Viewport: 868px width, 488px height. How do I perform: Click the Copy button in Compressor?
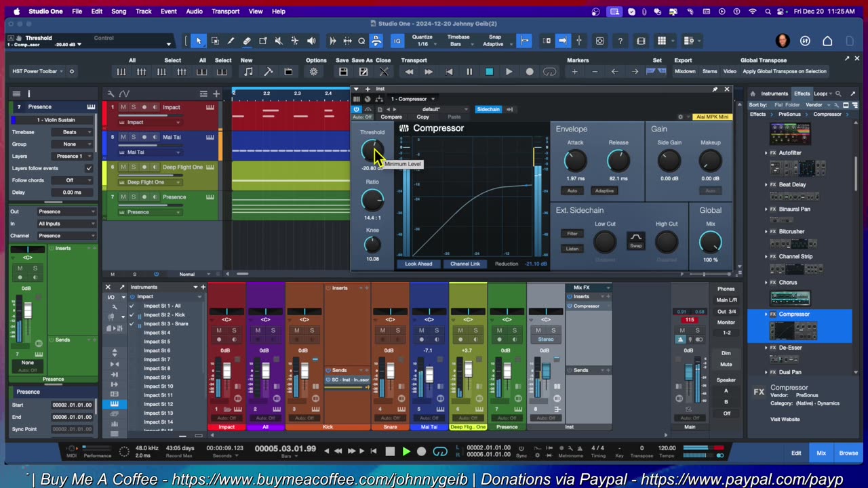coord(422,117)
